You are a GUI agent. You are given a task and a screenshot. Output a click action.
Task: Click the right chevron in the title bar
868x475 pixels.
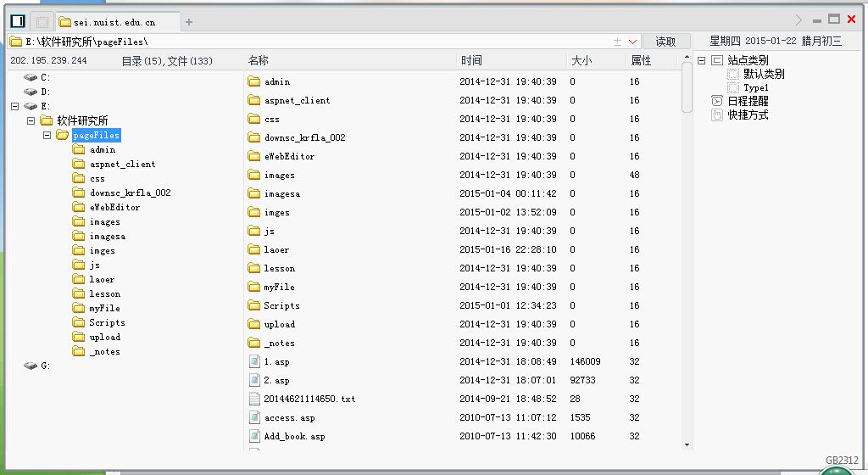click(x=798, y=20)
